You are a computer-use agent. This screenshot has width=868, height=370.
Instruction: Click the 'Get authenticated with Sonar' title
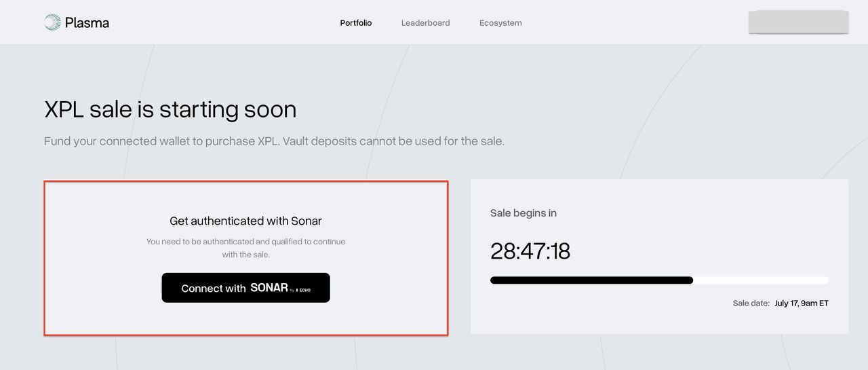245,221
